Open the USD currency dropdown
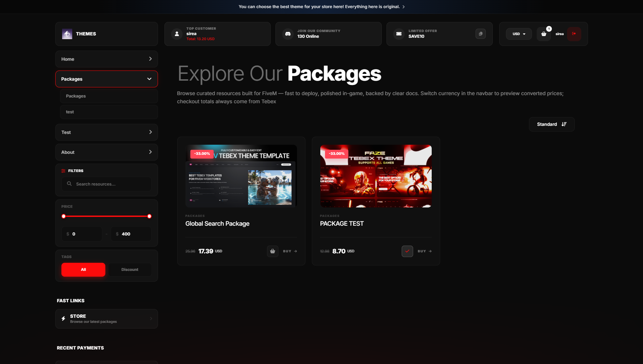Image resolution: width=643 pixels, height=364 pixels. tap(519, 34)
